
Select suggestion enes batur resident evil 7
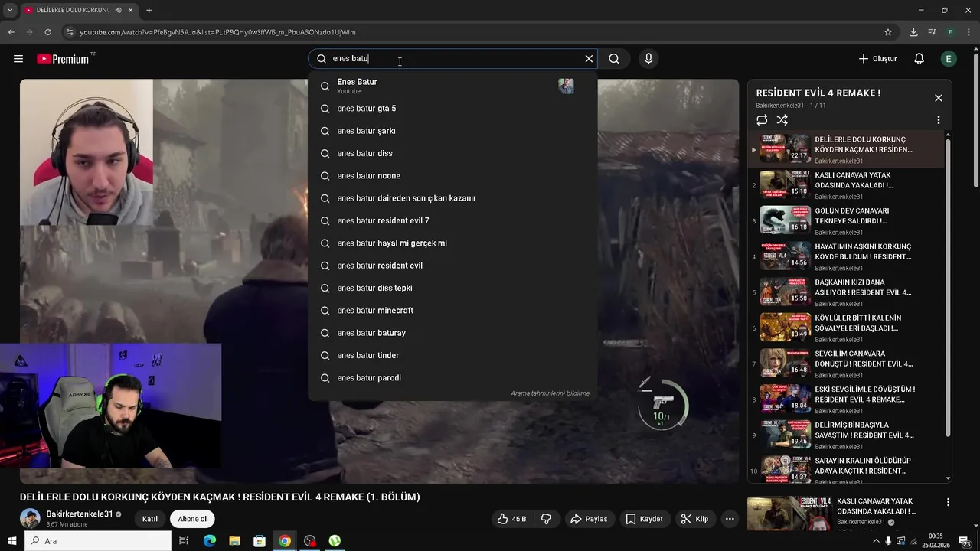(x=452, y=220)
